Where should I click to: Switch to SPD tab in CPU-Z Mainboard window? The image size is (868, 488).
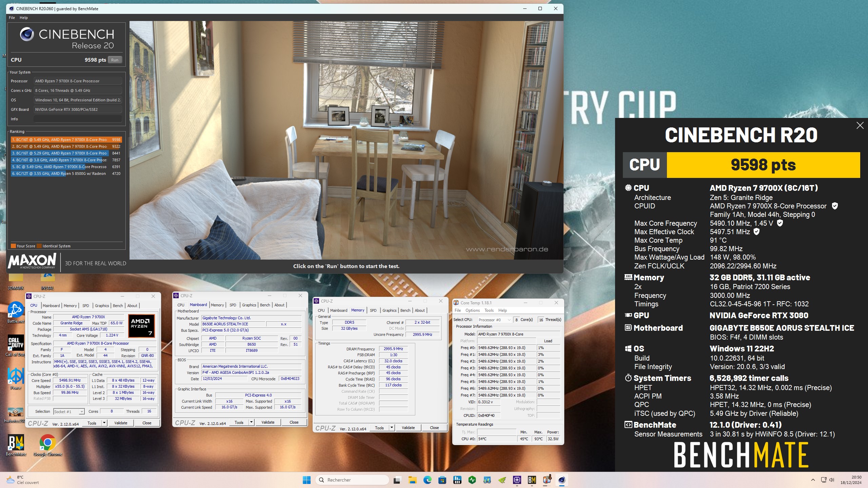[x=233, y=305]
